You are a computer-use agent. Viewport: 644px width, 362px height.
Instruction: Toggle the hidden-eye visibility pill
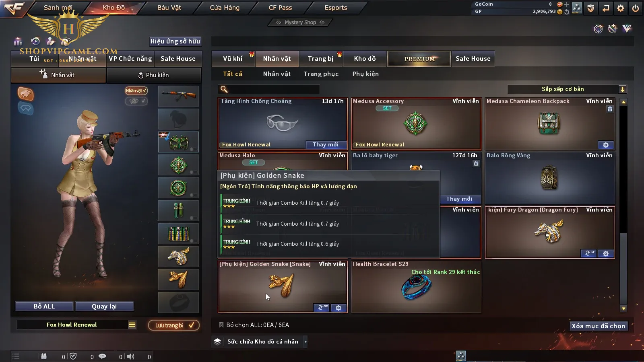136,101
